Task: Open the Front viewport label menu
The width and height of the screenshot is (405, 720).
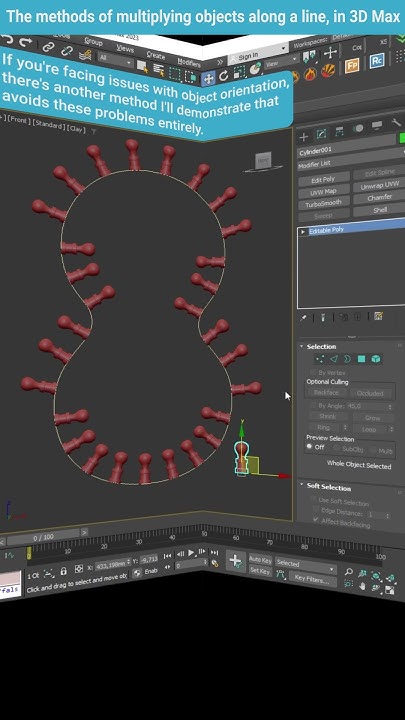Action: [x=18, y=120]
